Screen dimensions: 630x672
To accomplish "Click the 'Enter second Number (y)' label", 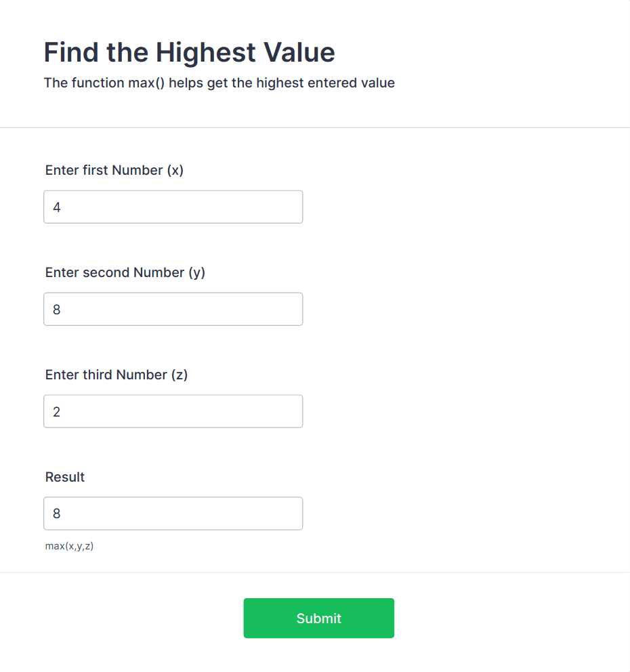I will [125, 272].
